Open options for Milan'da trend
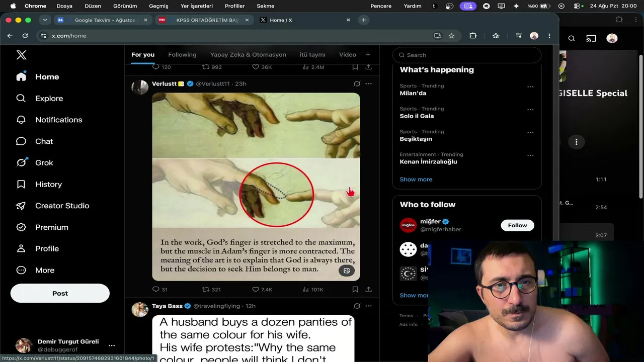Image resolution: width=644 pixels, height=362 pixels. 530,86
